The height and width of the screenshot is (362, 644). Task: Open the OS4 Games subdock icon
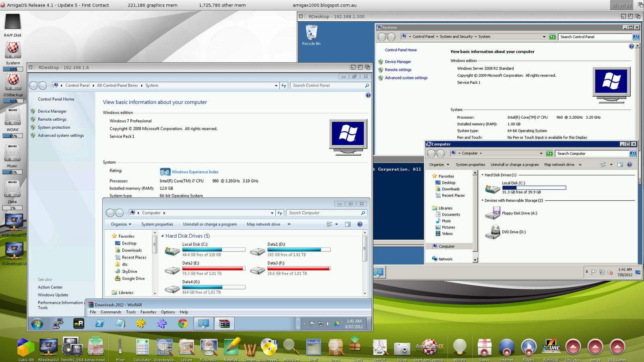pos(617,347)
